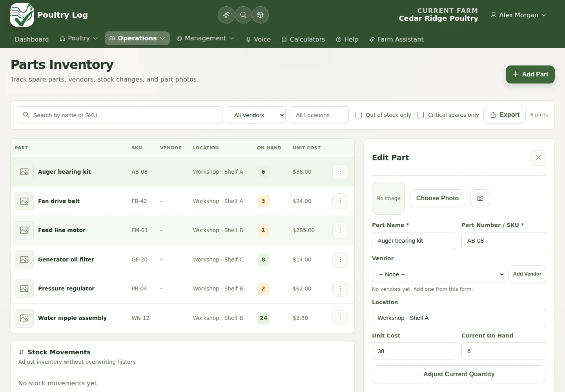565x392 pixels.
Task: Open row actions for Generator oil filter
Action: click(x=340, y=260)
